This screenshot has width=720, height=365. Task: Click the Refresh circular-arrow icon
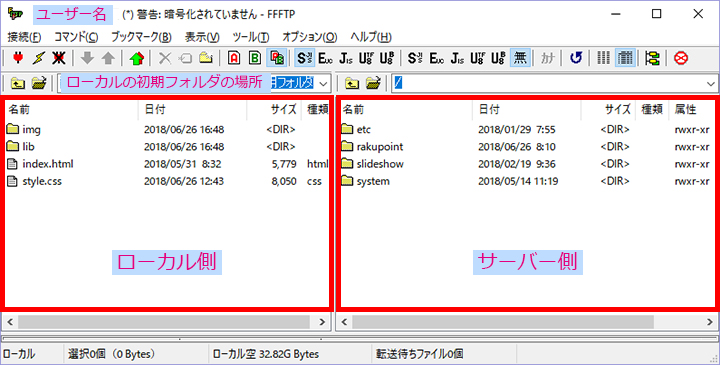[x=575, y=58]
